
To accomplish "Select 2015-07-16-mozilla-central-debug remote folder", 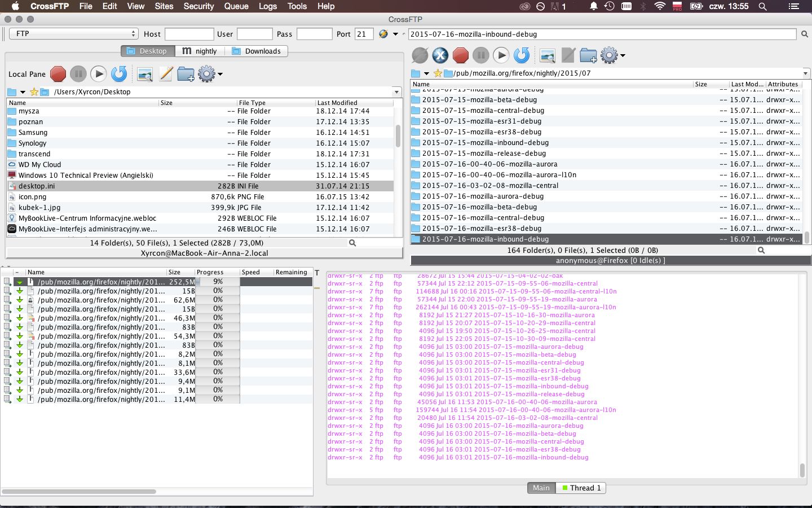I will point(606,218).
